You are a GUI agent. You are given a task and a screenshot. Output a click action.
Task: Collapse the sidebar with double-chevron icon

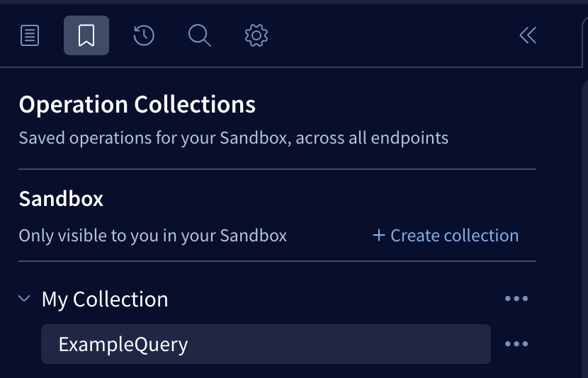tap(528, 35)
